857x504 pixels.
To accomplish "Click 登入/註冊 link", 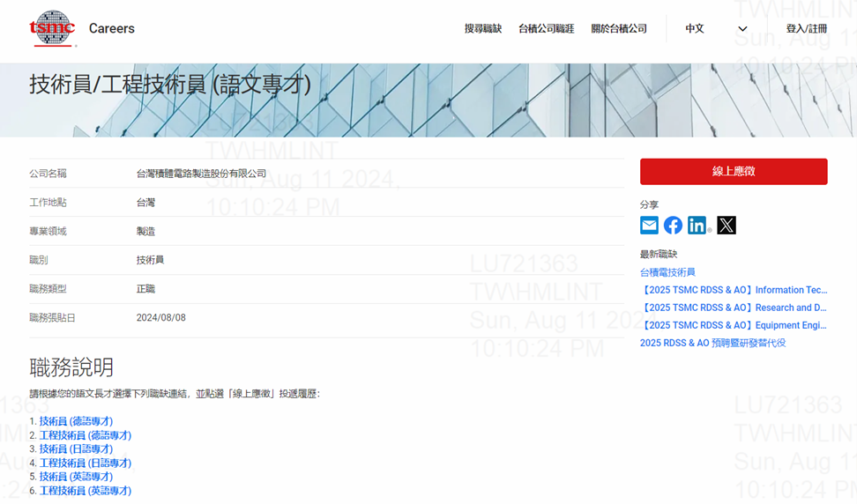I will click(x=806, y=28).
